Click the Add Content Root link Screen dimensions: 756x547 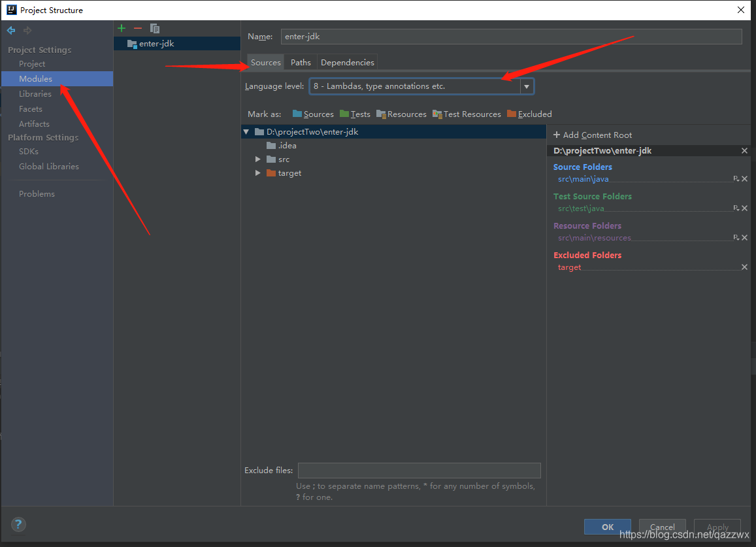click(x=593, y=135)
